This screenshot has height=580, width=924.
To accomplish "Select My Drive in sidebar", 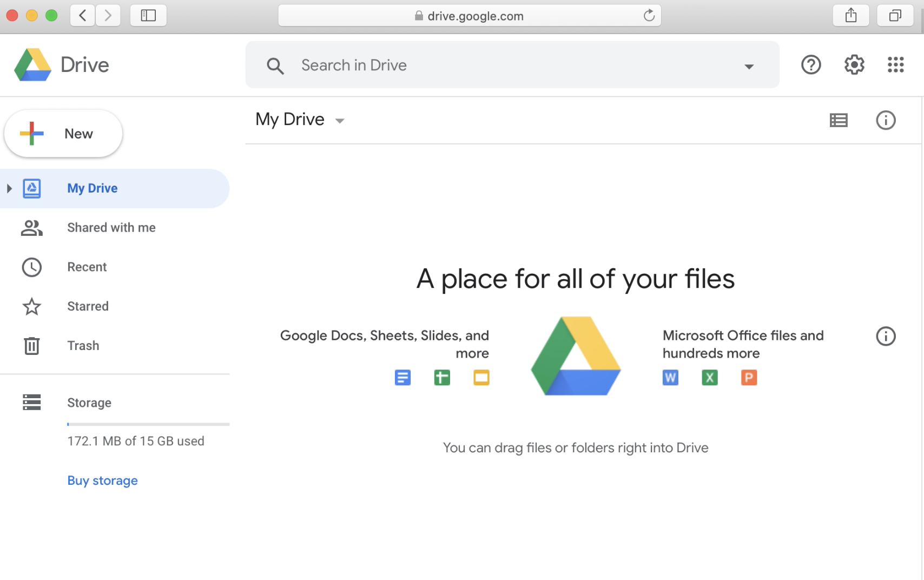I will 115,188.
